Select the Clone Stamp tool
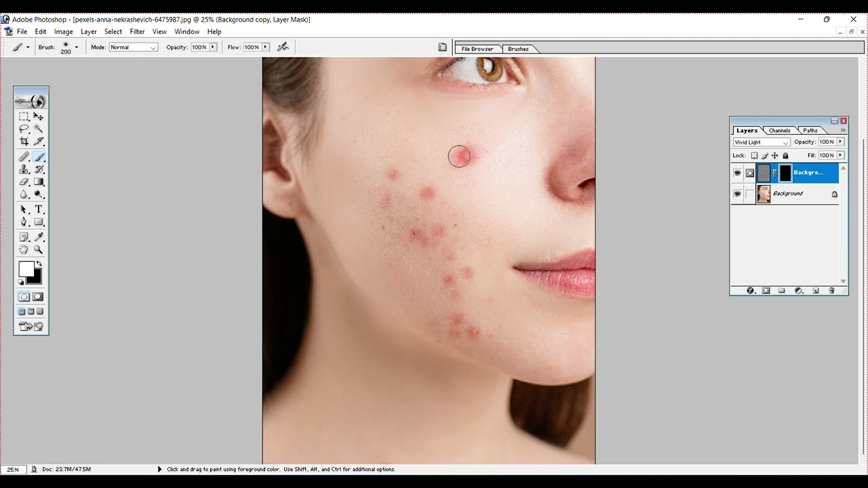Viewport: 868px width, 488px height. click(24, 169)
